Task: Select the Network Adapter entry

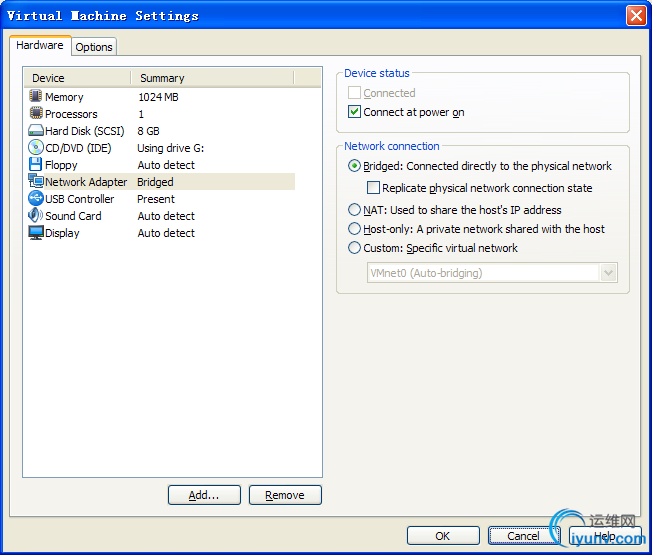Action: coord(86,182)
